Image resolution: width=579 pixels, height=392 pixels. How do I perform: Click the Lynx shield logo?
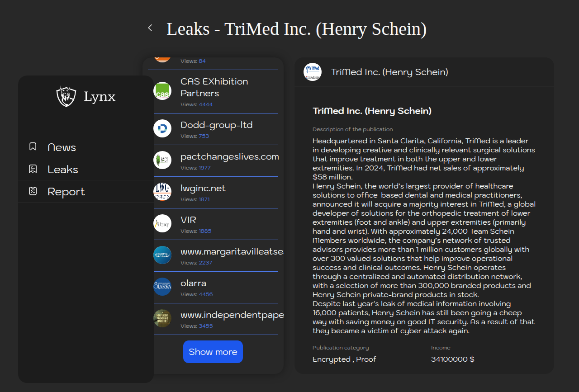point(66,96)
